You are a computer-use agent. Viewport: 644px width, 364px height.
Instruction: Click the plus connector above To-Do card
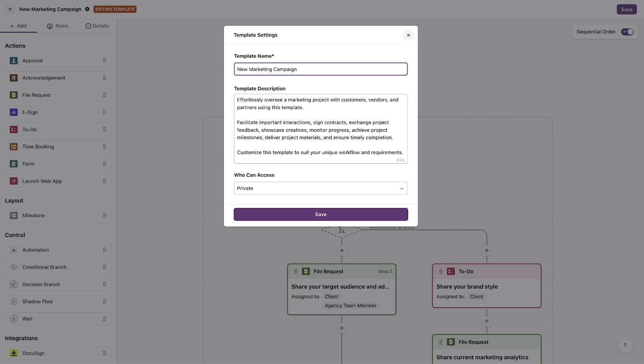coord(487,251)
